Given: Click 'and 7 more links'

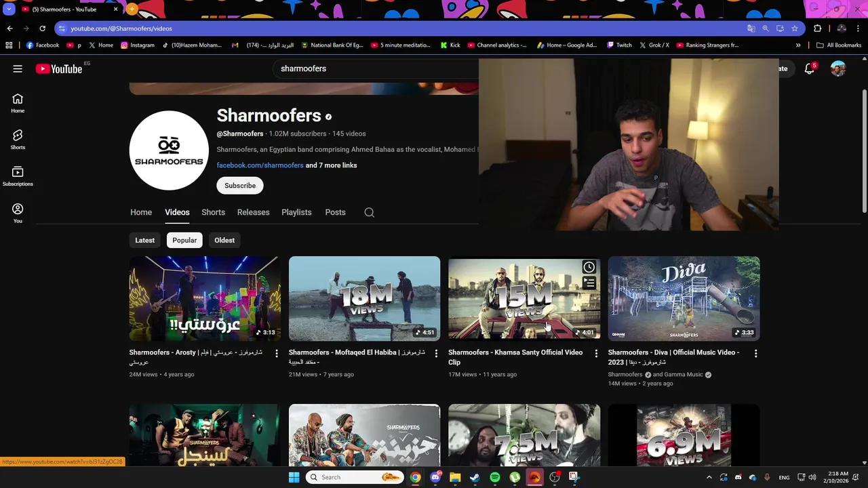Looking at the screenshot, I should [331, 165].
